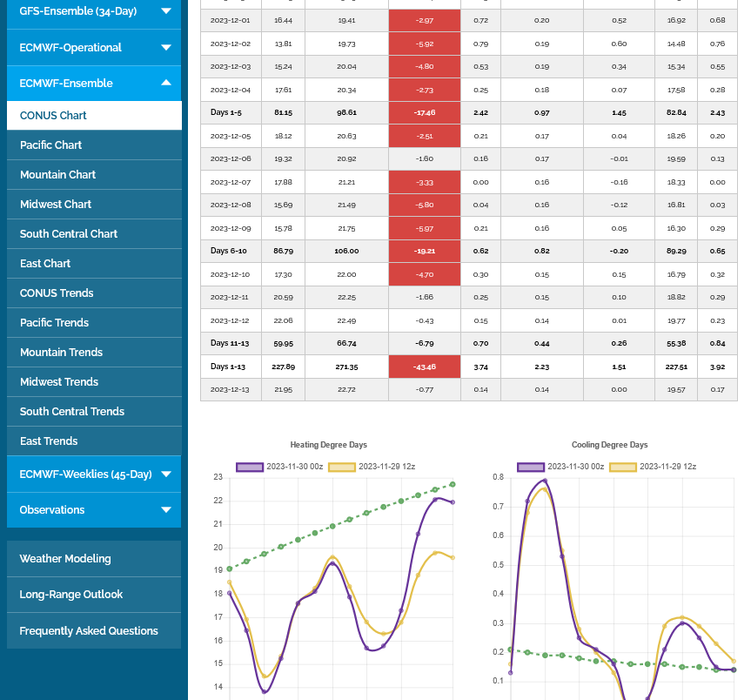Toggle 2023-11-29 12z series in Heating chart
The width and height of the screenshot is (751, 700).
(x=386, y=467)
